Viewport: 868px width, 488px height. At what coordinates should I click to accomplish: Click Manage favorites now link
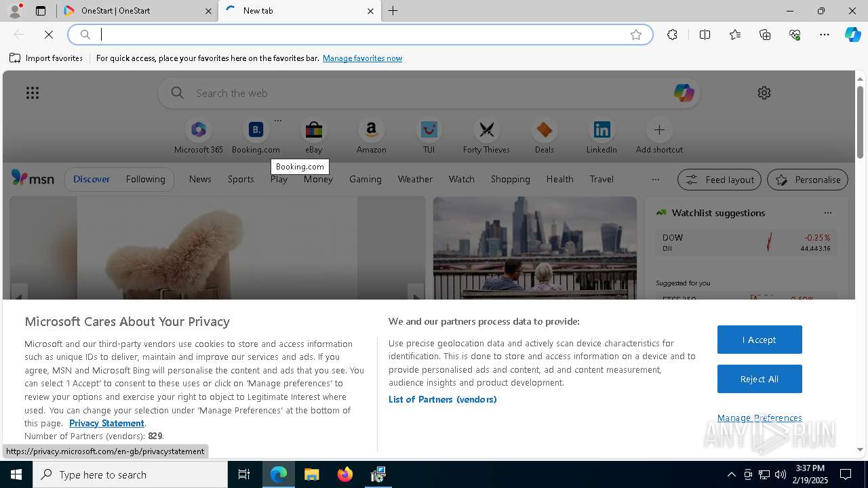tap(362, 58)
